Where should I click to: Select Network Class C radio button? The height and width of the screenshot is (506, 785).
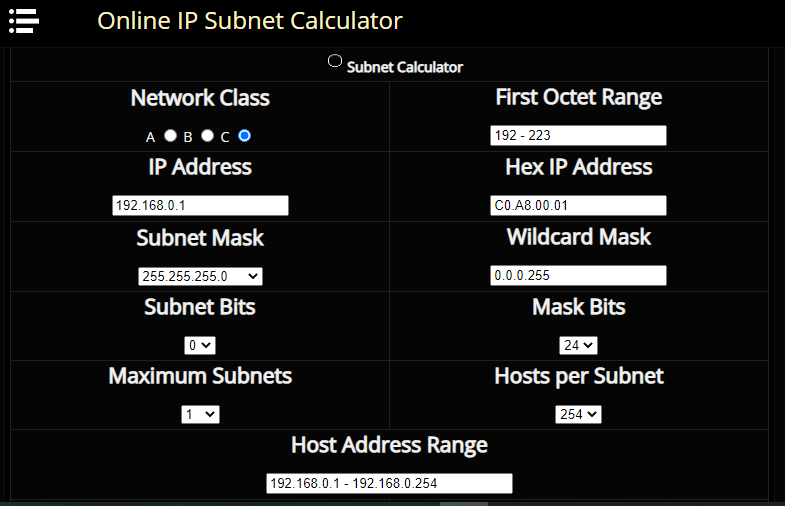pyautogui.click(x=244, y=135)
